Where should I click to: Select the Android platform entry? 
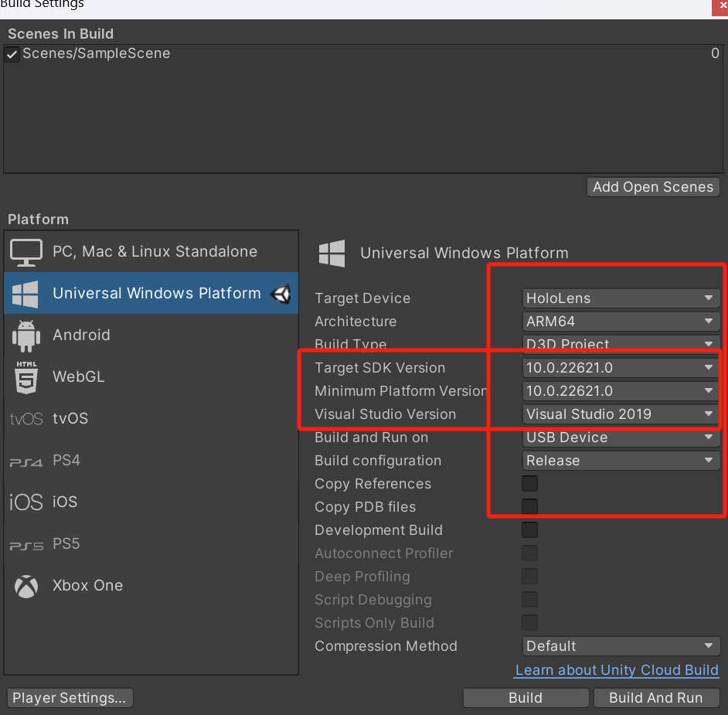tap(151, 335)
